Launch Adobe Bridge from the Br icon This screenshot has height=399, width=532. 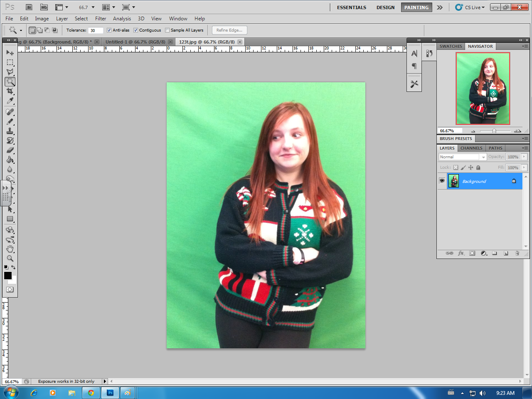coord(29,7)
